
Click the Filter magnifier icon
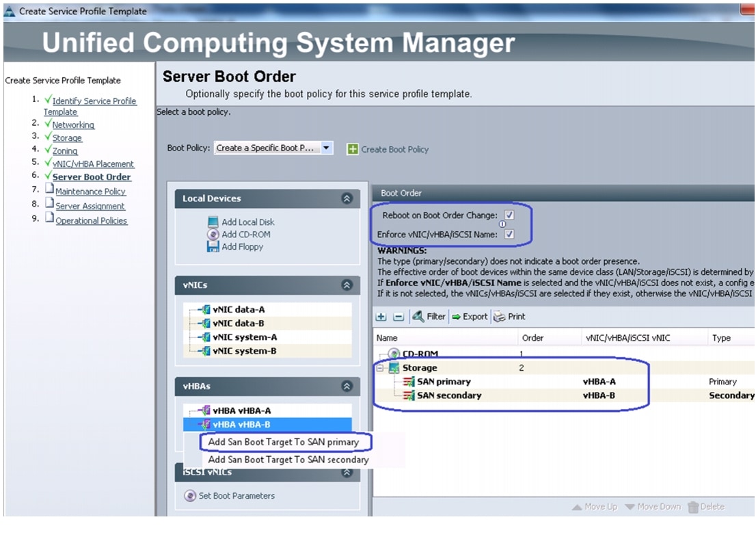click(x=418, y=317)
